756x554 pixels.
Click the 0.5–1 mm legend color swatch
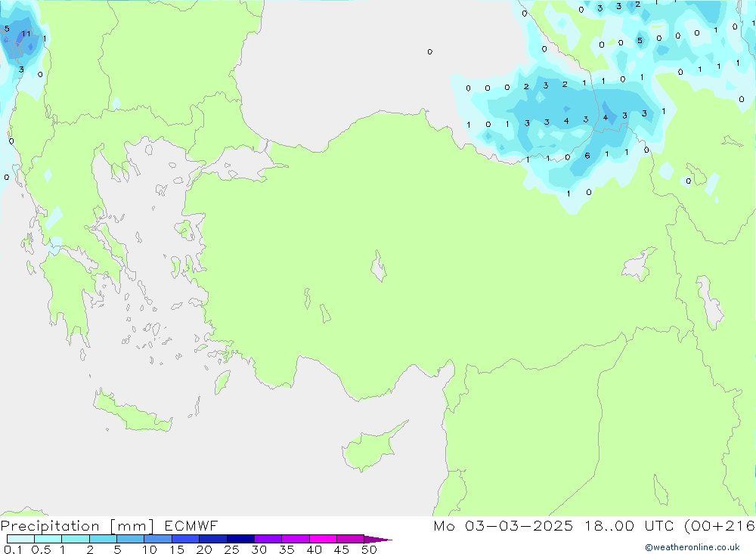pyautogui.click(x=48, y=539)
